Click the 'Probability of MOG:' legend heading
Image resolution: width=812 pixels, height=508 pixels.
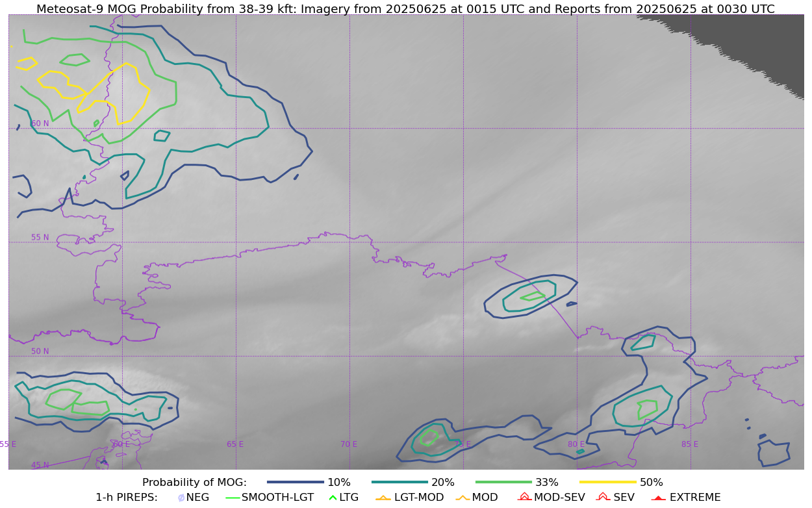pyautogui.click(x=194, y=483)
